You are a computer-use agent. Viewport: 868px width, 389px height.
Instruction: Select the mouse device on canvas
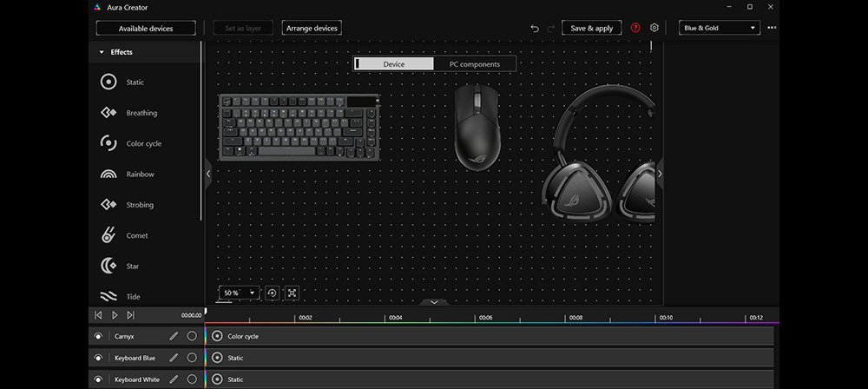477,128
